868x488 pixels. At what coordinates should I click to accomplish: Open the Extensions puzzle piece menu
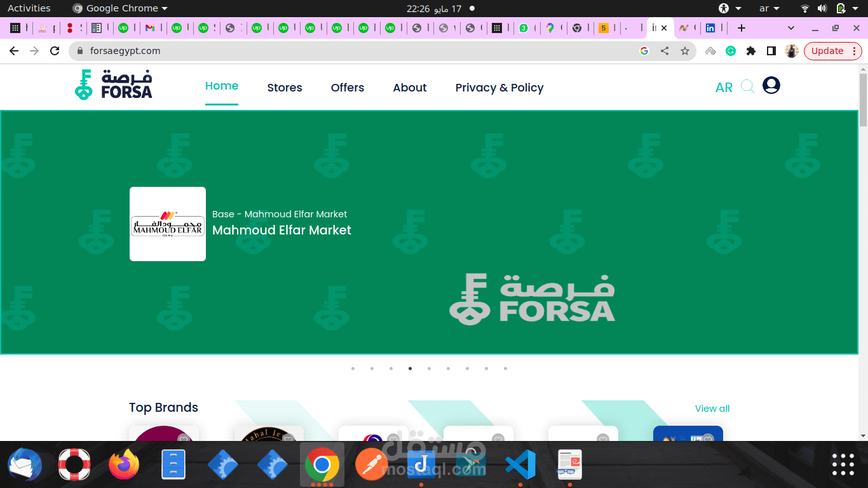751,51
